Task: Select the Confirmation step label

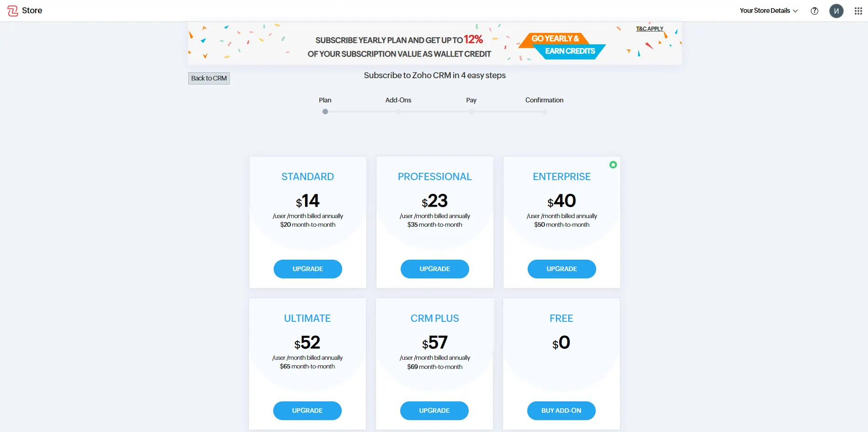Action: 545,100
